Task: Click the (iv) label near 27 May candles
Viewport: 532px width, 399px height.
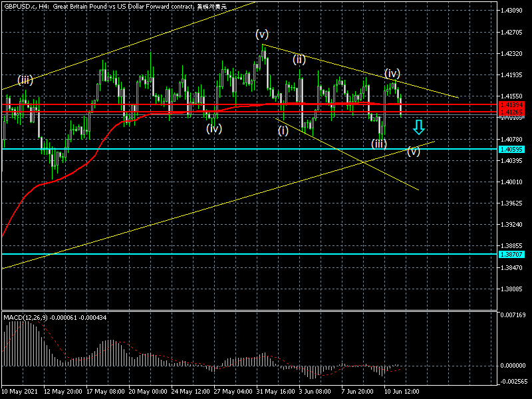Action: click(213, 128)
